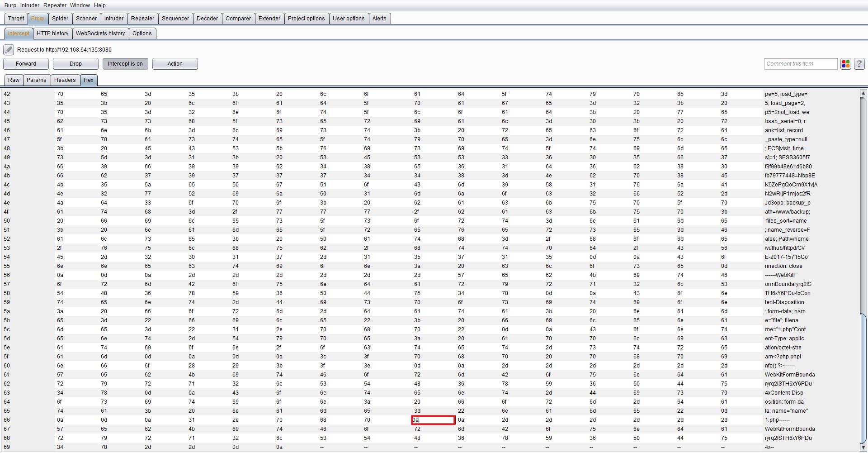The image size is (868, 453).
Task: Click the scrollbar up arrow
Action: tap(863, 94)
